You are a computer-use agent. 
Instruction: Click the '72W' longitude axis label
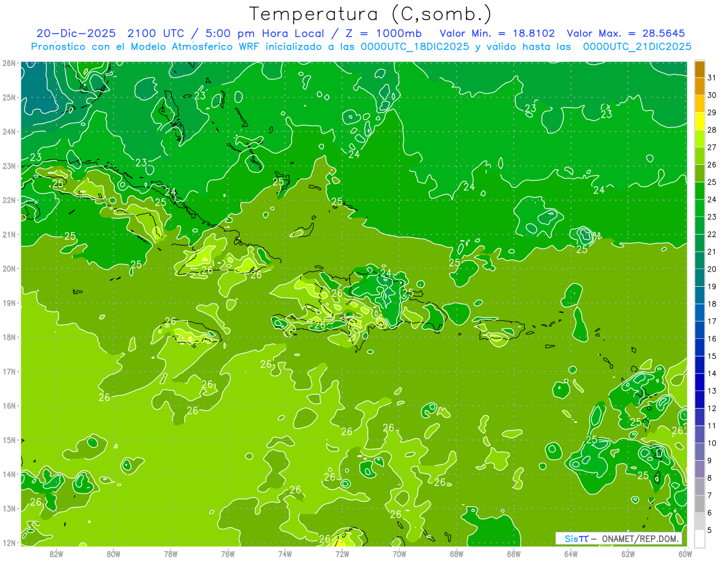342,554
